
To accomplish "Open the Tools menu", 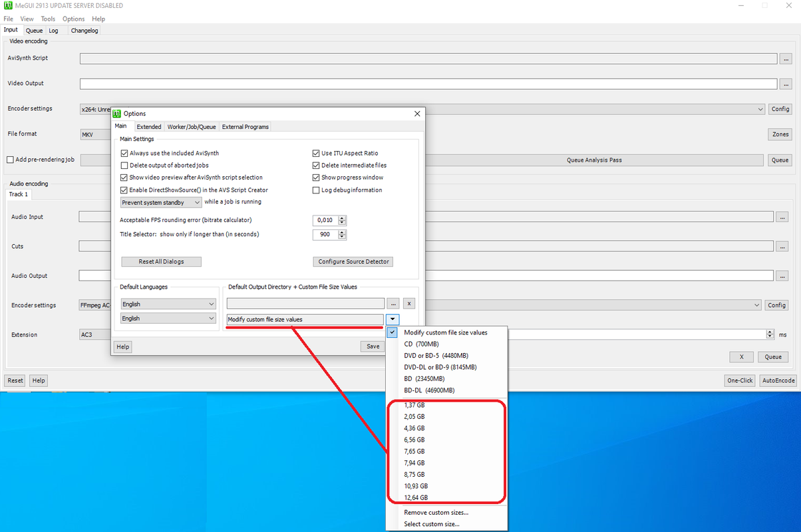I will click(x=48, y=19).
